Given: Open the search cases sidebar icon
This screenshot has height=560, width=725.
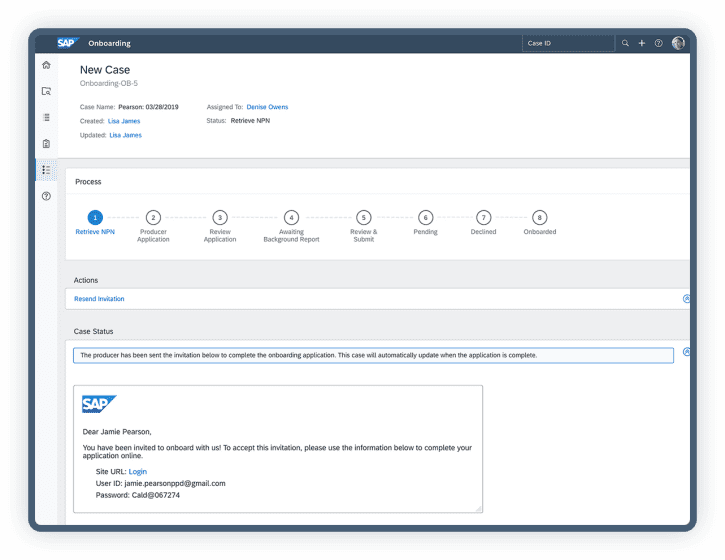Looking at the screenshot, I should click(x=46, y=91).
